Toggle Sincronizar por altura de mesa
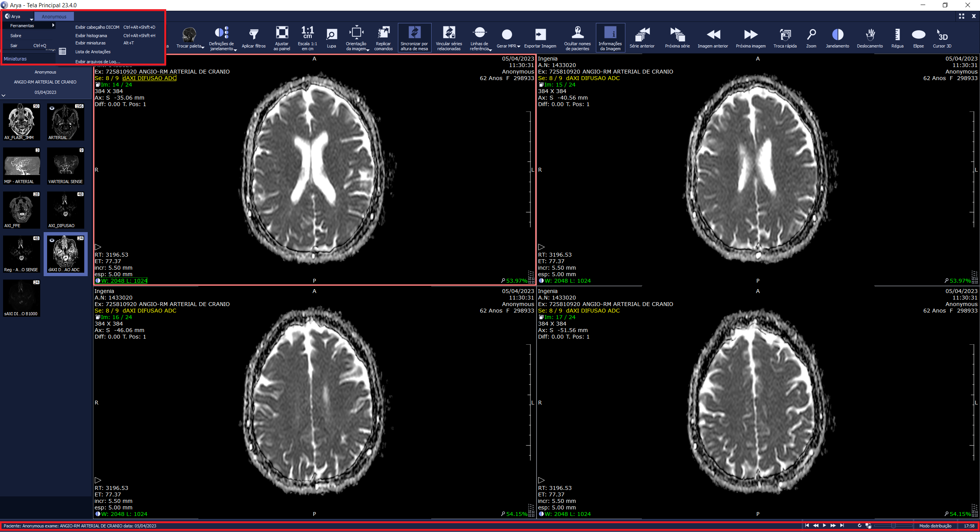 click(x=414, y=38)
